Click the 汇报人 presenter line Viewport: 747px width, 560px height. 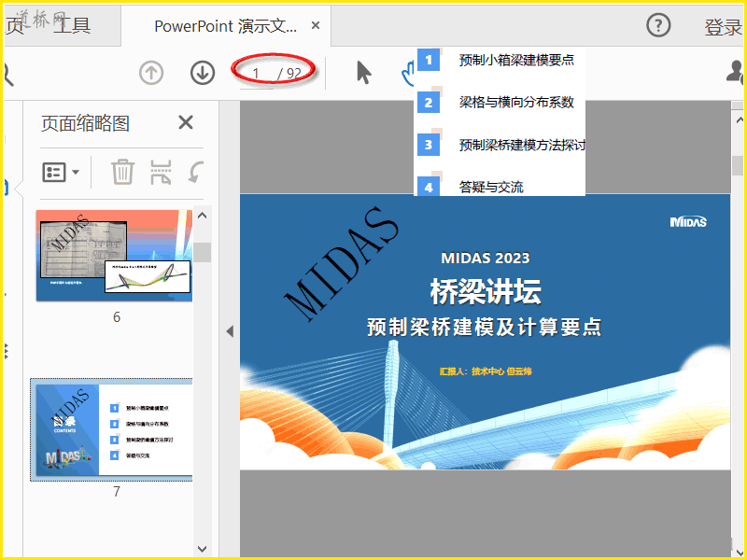pos(486,371)
